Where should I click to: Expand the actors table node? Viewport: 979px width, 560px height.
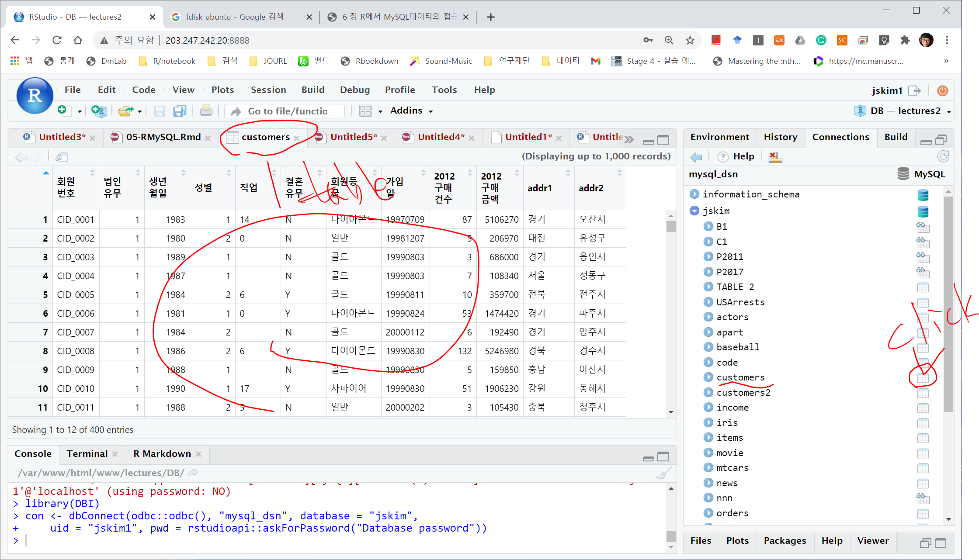(x=708, y=317)
